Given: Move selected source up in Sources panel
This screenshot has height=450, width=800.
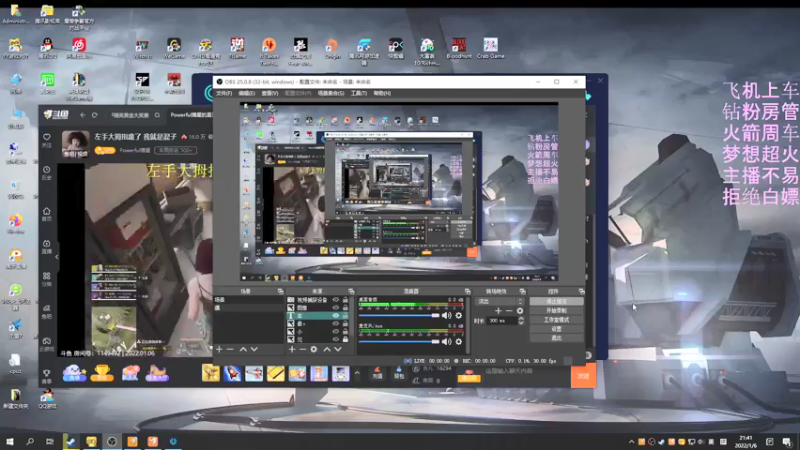Looking at the screenshot, I should coord(327,349).
